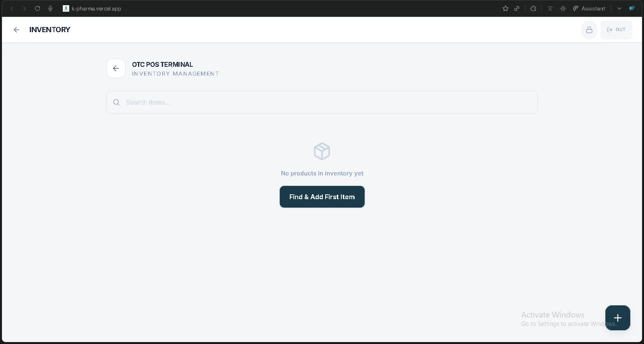Click the search magnifier icon
This screenshot has height=344, width=644.
click(x=116, y=102)
